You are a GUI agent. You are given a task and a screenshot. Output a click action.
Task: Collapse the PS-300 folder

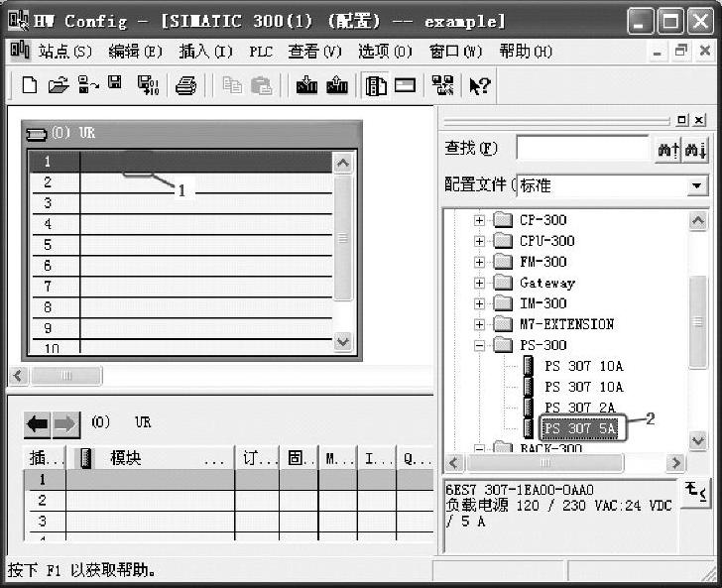click(479, 345)
